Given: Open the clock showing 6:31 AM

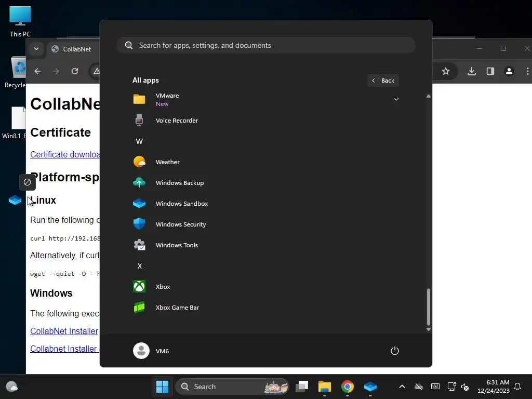Looking at the screenshot, I should point(494,387).
